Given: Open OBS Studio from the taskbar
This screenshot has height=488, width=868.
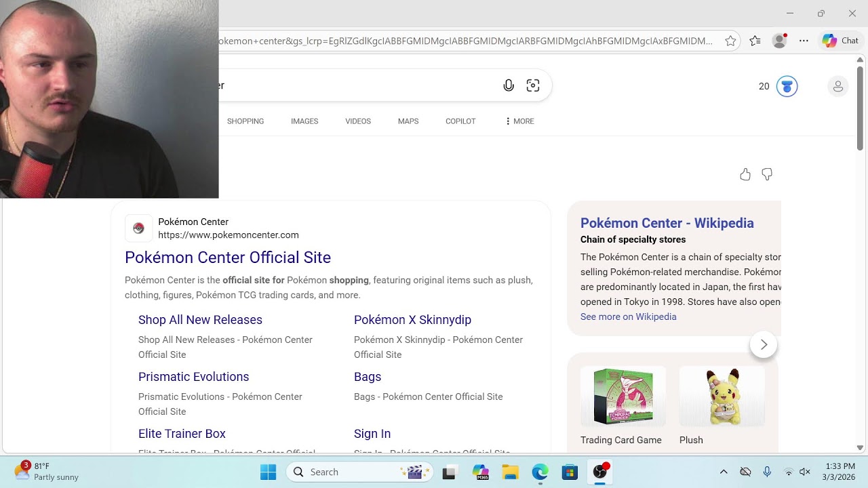Looking at the screenshot, I should pos(600,472).
